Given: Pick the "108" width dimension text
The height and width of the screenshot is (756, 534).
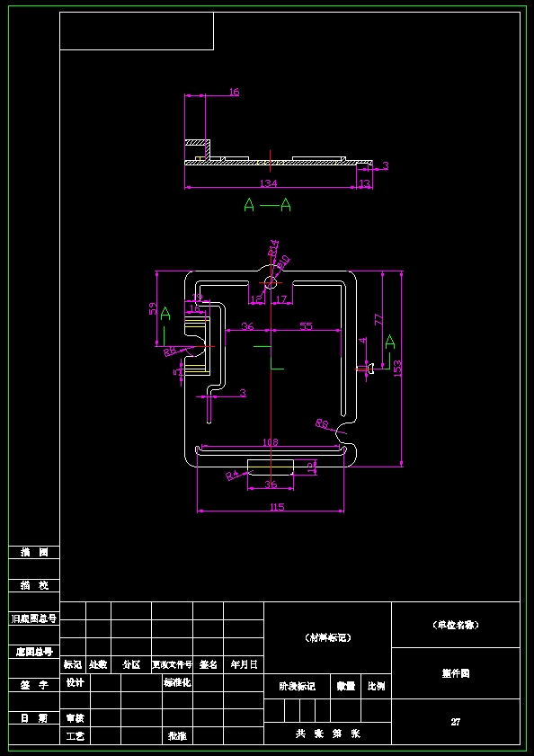Looking at the screenshot, I should (x=270, y=441).
